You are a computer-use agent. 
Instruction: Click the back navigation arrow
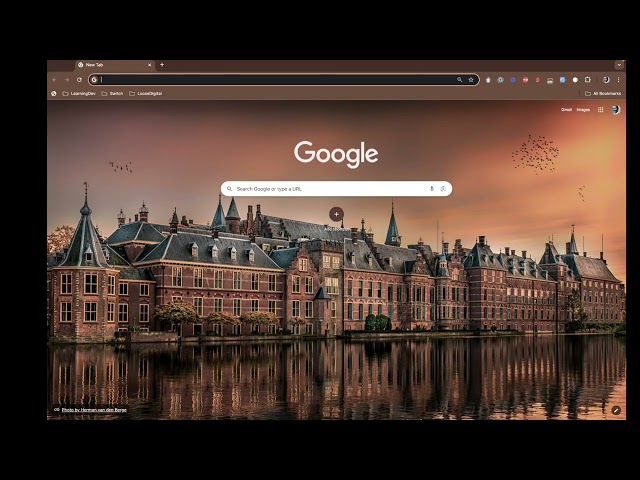(x=55, y=80)
